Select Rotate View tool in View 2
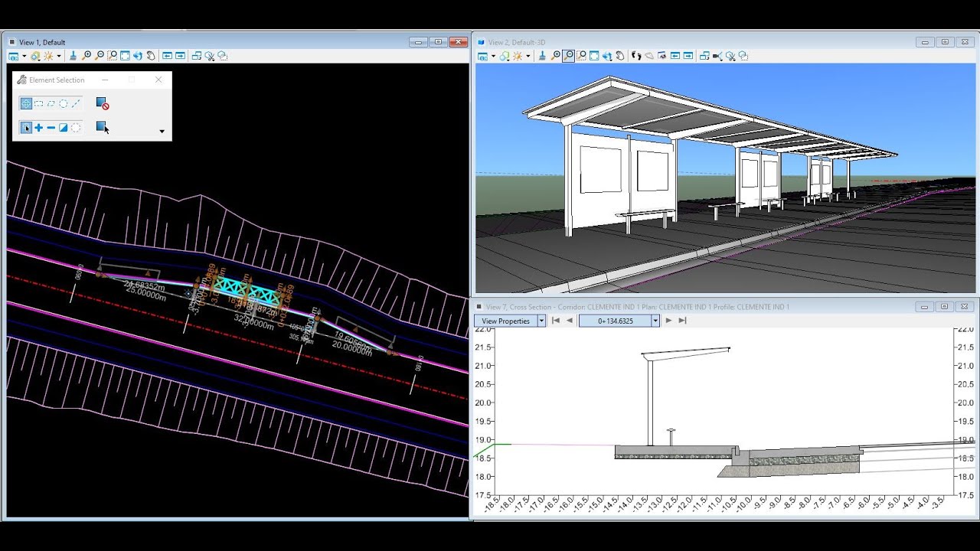Screen dimensions: 980x551 coord(607,56)
